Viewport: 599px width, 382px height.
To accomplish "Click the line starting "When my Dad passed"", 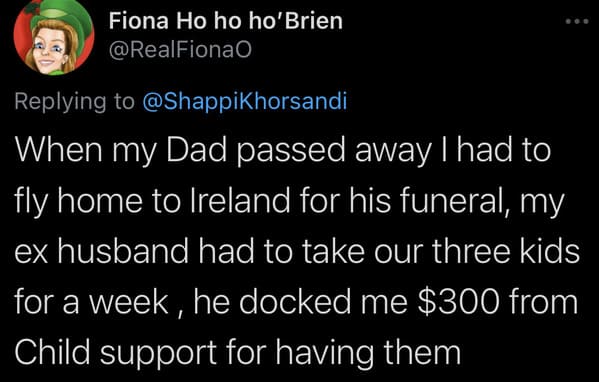I will coord(283,151).
